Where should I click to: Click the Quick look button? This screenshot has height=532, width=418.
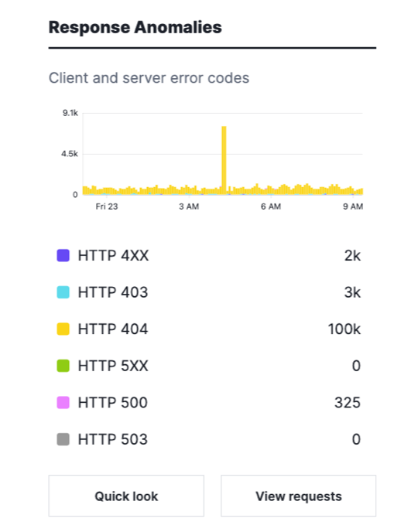click(126, 496)
